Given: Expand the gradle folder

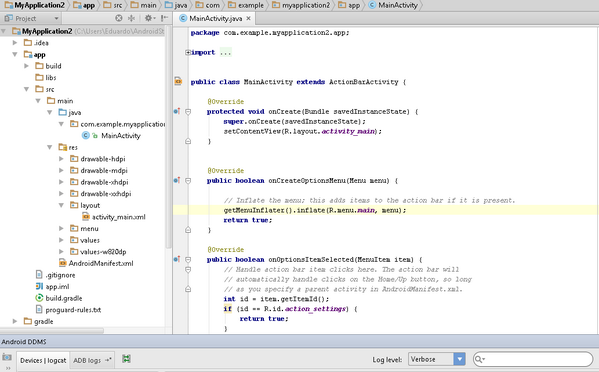Looking at the screenshot, I should point(15,321).
